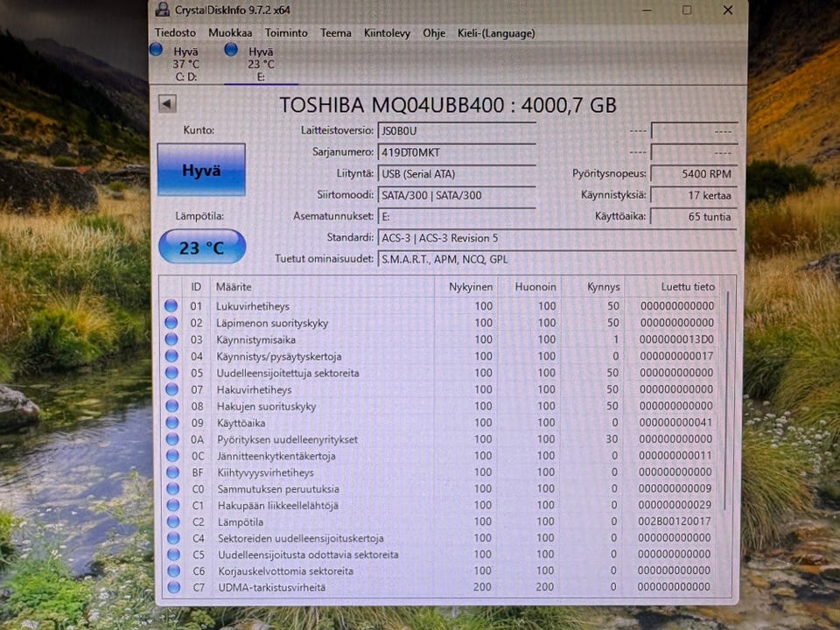Select the Käynnistymisaika attribute text
Screen dimensions: 840x630
point(256,339)
